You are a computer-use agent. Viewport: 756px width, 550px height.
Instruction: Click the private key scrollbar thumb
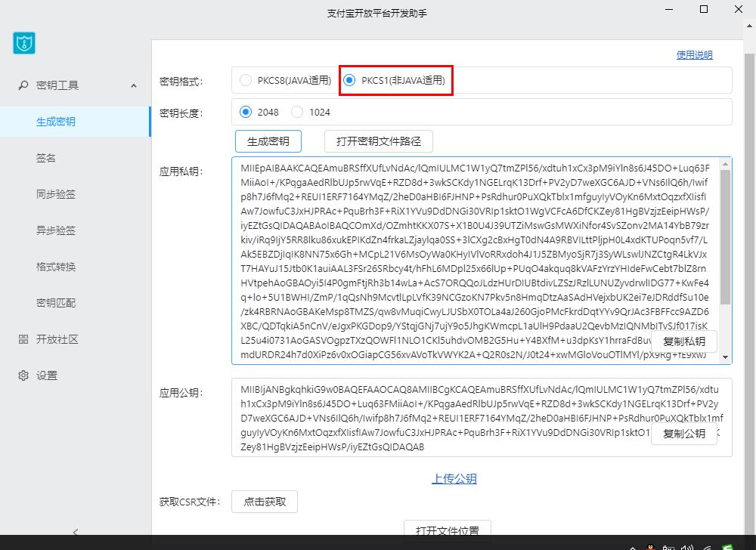725,237
